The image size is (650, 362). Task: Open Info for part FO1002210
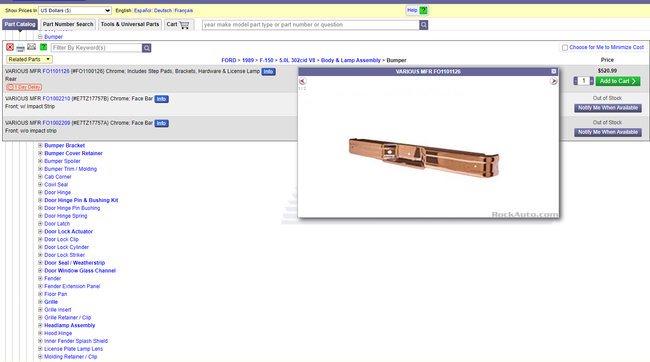click(161, 99)
